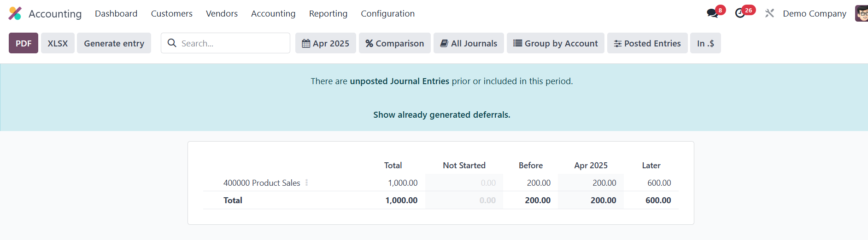Open the Apr 2025 date picker
Image resolution: width=868 pixels, height=240 pixels.
tap(325, 43)
